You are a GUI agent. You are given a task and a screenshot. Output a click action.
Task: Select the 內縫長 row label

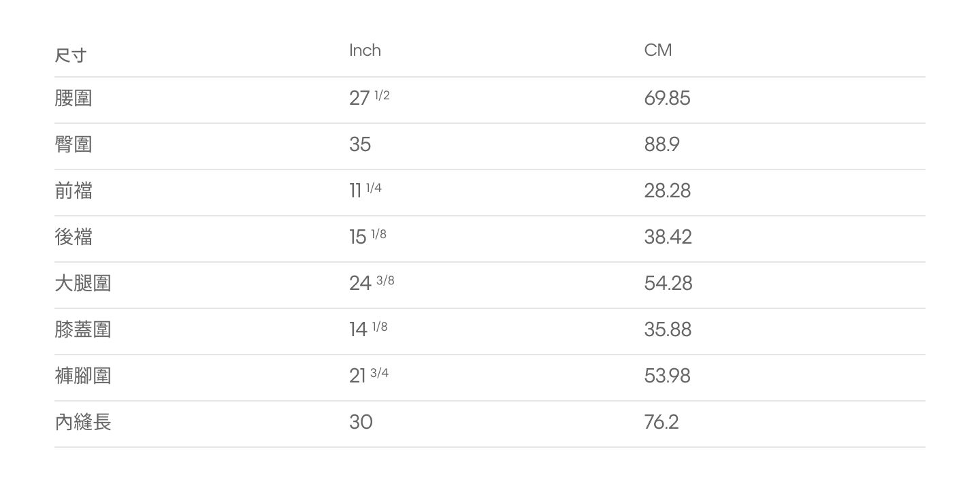[x=83, y=422]
